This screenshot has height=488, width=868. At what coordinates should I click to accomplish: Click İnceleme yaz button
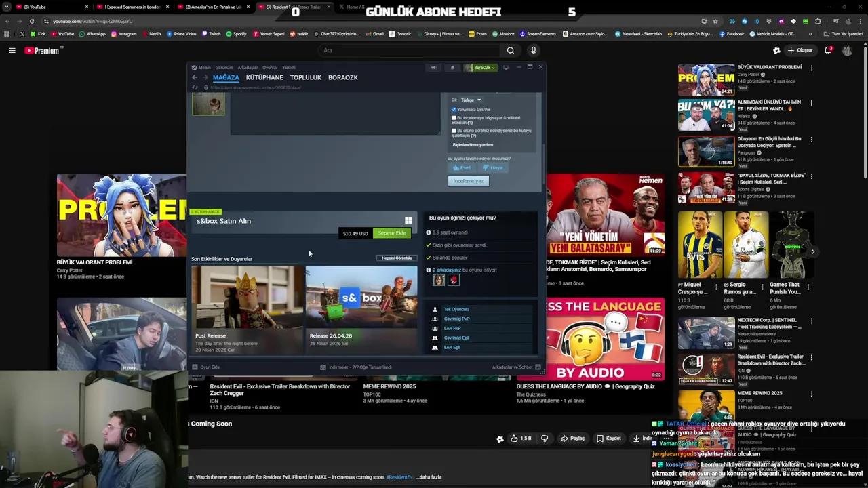pyautogui.click(x=469, y=181)
